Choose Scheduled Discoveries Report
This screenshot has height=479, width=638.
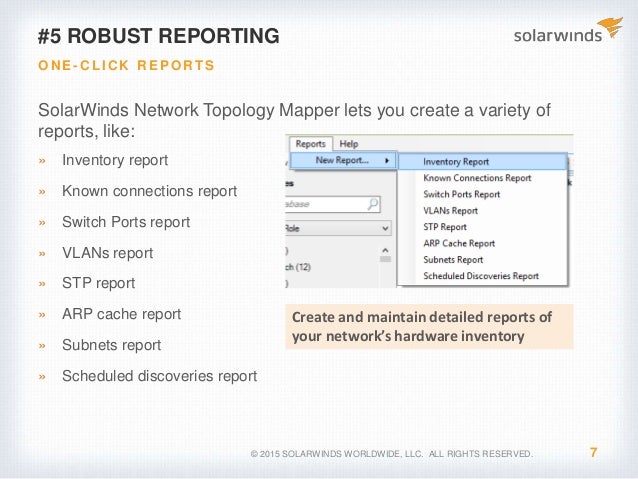[482, 276]
